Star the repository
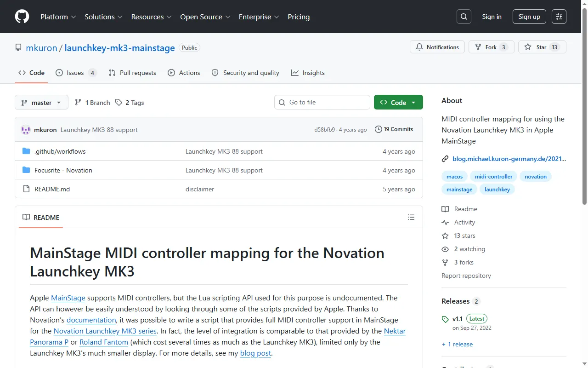 click(x=542, y=47)
